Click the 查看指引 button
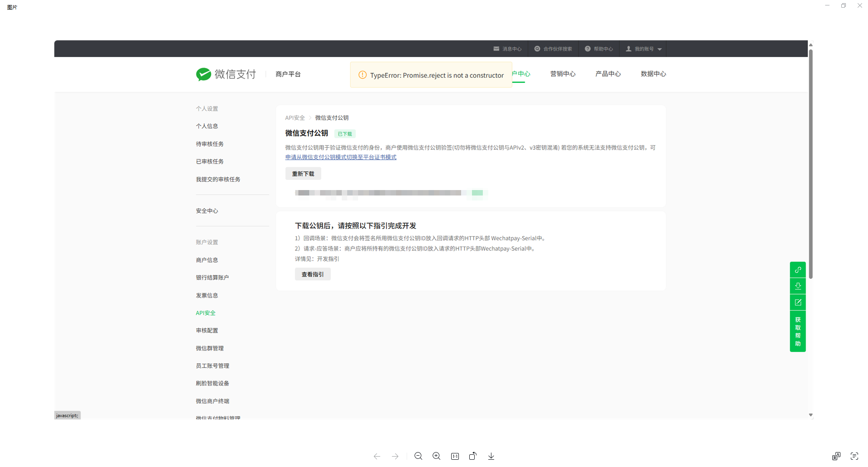The image size is (868, 467). tap(313, 274)
